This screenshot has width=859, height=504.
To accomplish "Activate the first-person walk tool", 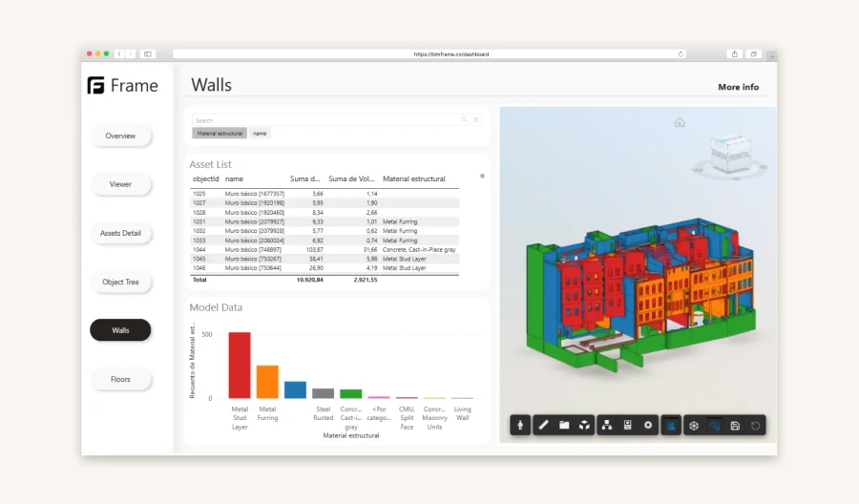I will click(520, 425).
